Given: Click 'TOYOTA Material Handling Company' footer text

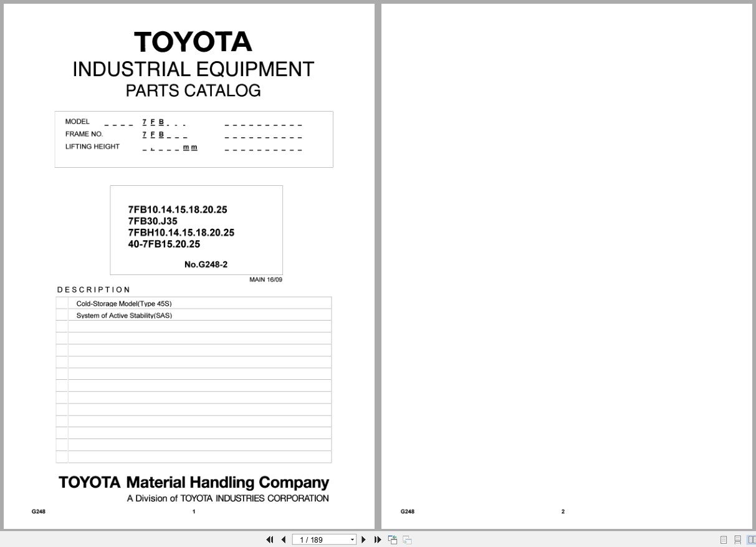Looking at the screenshot, I should (194, 483).
